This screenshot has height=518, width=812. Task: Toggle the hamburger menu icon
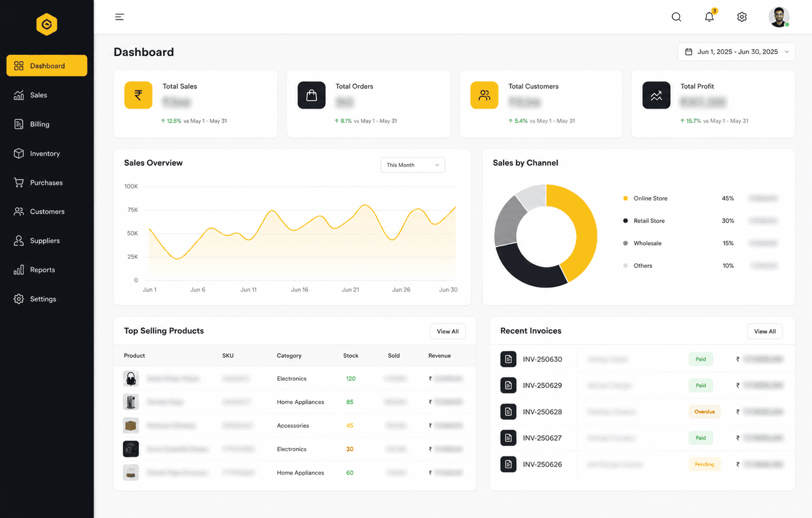(119, 17)
